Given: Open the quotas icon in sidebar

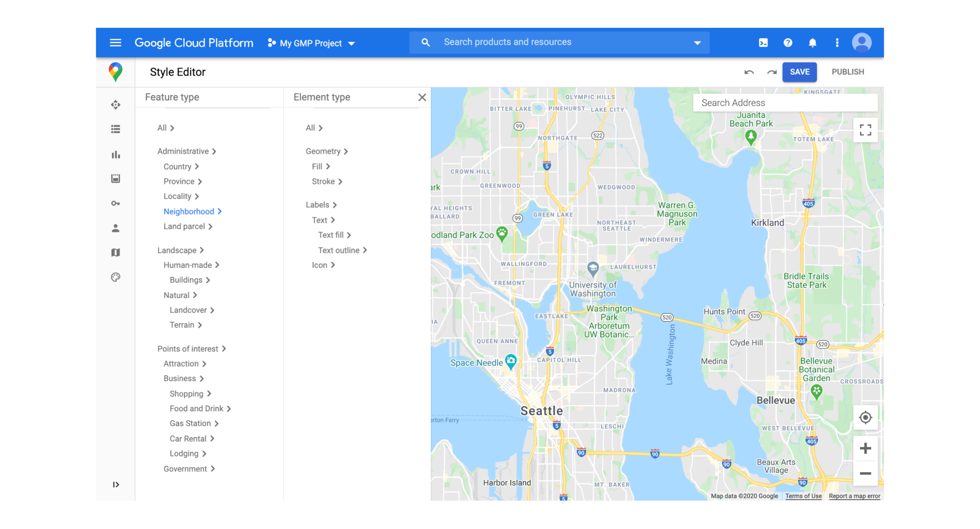Looking at the screenshot, I should [x=116, y=178].
